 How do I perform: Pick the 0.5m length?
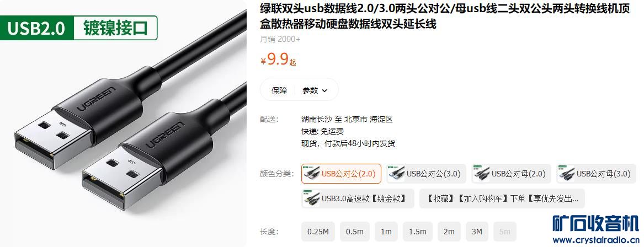354,232
